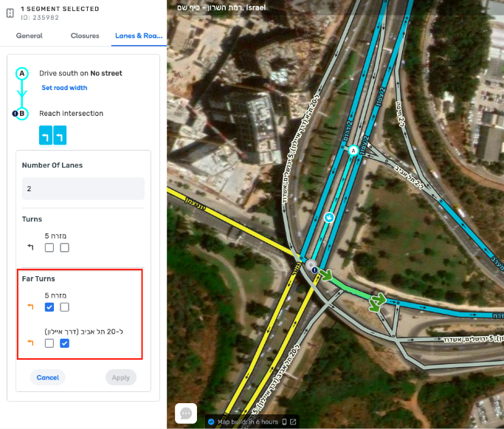Select the first blue left-turn lane arrow
Image resolution: width=504 pixels, height=429 pixels.
click(46, 135)
